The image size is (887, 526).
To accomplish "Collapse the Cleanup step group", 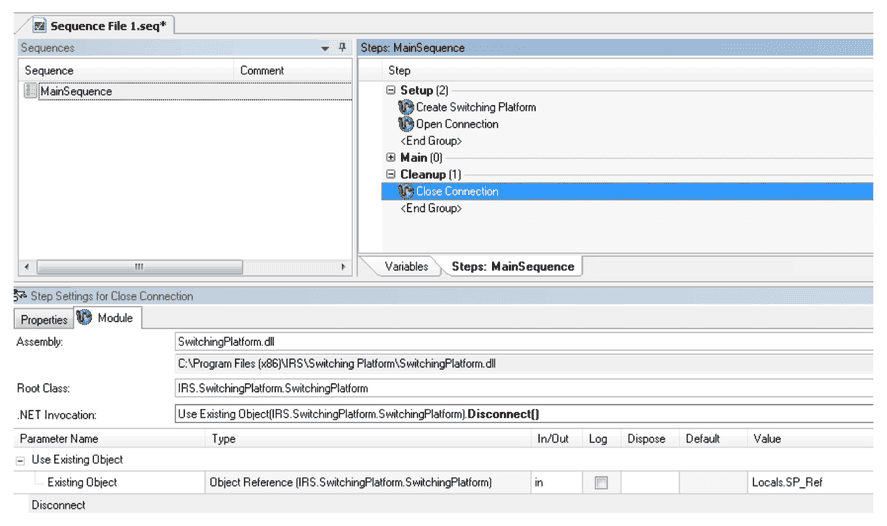I will tap(390, 174).
